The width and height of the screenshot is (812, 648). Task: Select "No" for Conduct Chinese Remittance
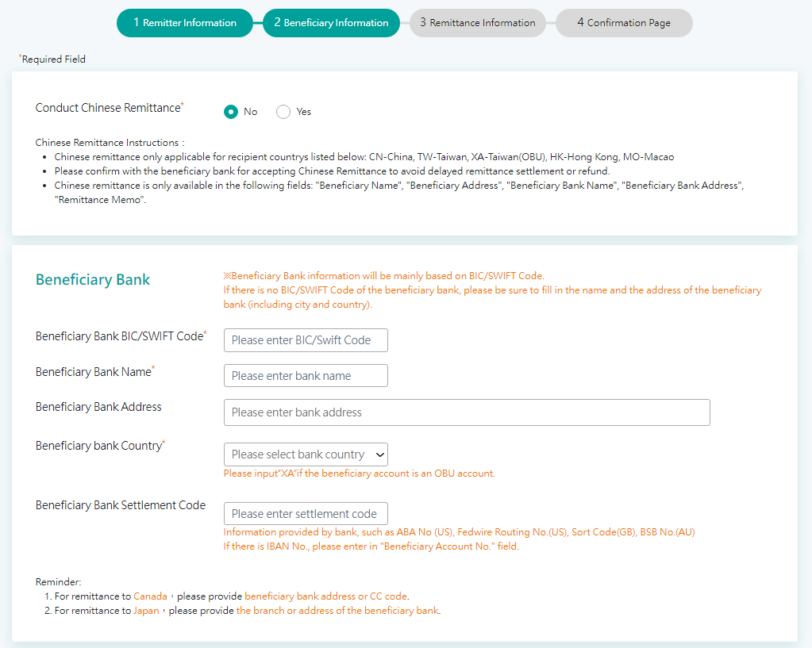[x=231, y=112]
